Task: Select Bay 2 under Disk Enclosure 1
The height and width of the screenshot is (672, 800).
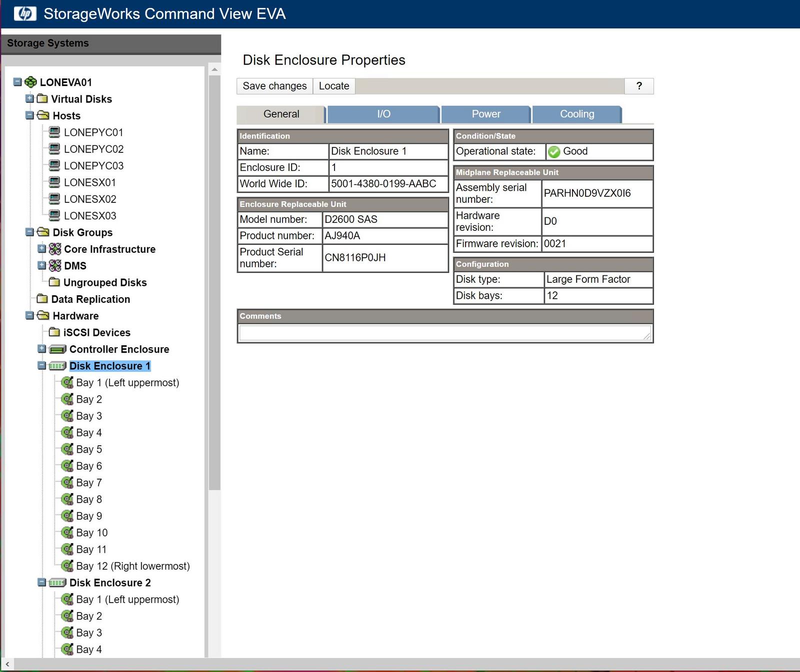Action: pyautogui.click(x=89, y=399)
